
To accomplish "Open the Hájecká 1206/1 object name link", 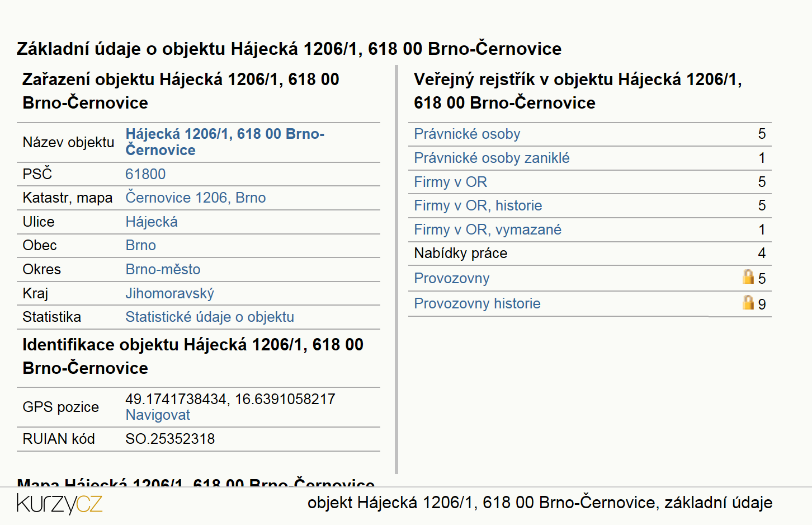I will point(225,142).
